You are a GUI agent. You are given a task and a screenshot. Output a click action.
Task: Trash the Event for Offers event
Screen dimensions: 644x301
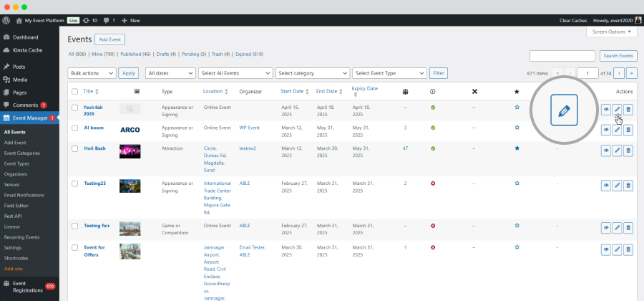628,249
